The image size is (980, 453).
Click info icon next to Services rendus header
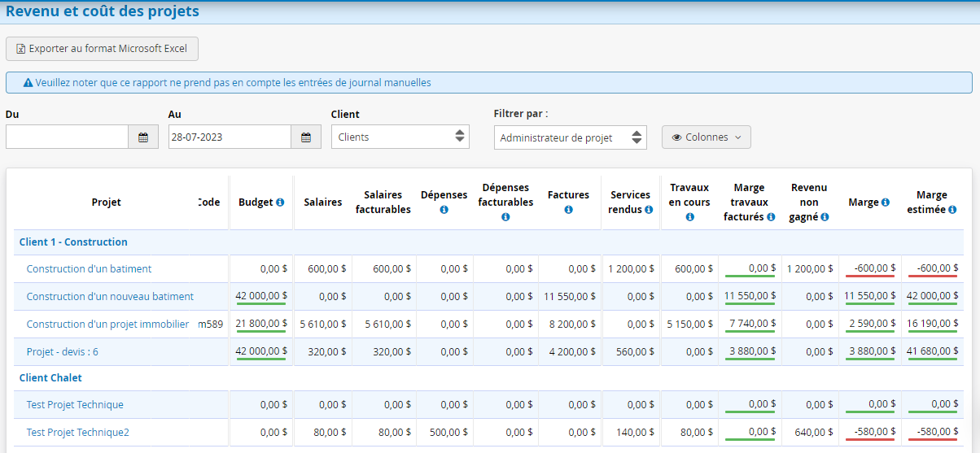pos(649,210)
